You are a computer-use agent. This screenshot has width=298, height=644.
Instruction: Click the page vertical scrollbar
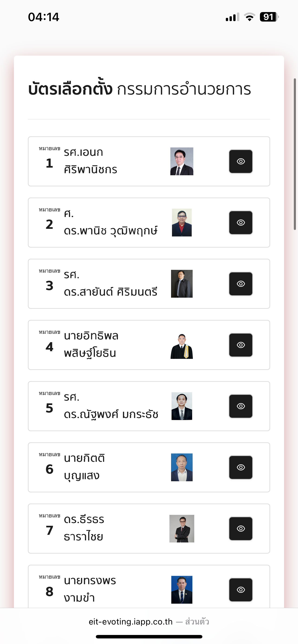[295, 154]
